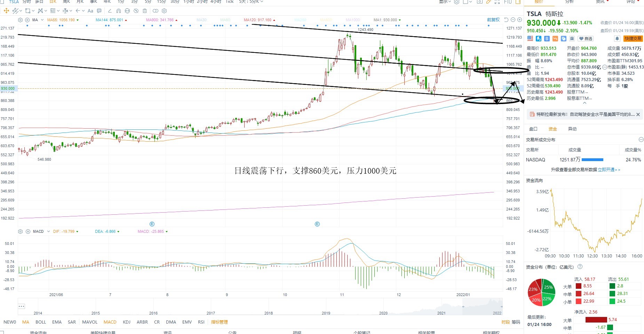Viewport: 644px width, 334px height.
Task: Switch to the 盘口 tab
Action: (x=533, y=129)
